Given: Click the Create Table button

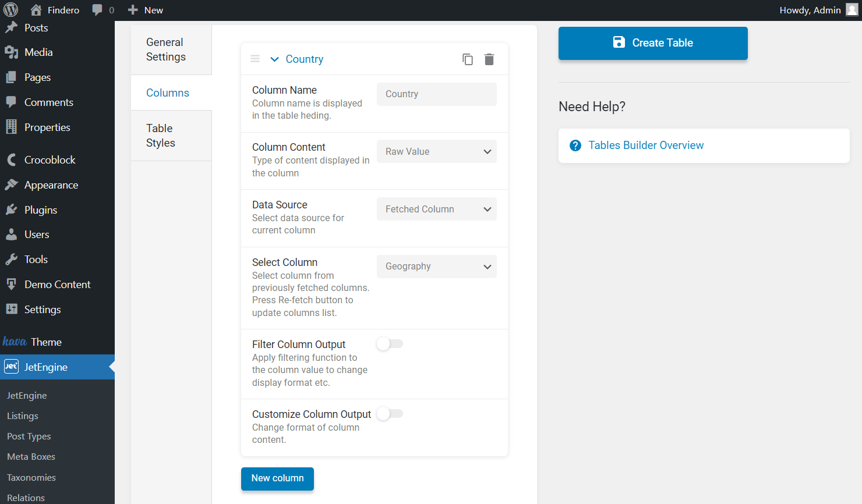Looking at the screenshot, I should point(652,43).
